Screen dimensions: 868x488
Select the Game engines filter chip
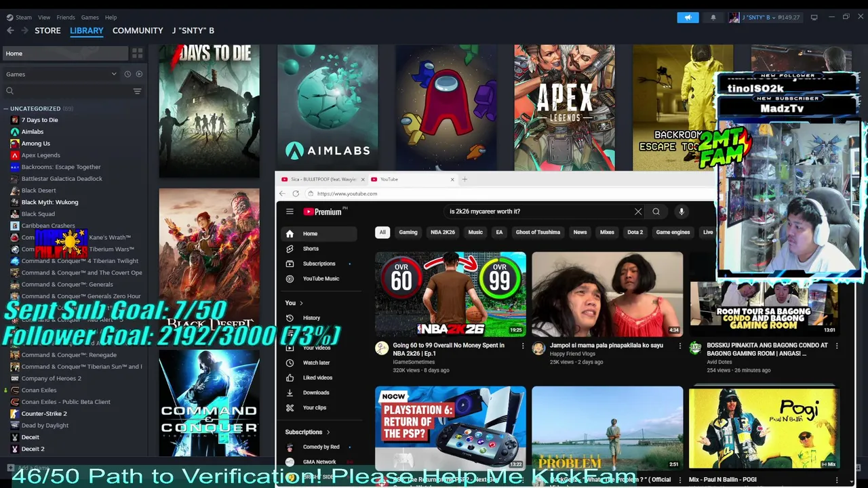pos(673,232)
